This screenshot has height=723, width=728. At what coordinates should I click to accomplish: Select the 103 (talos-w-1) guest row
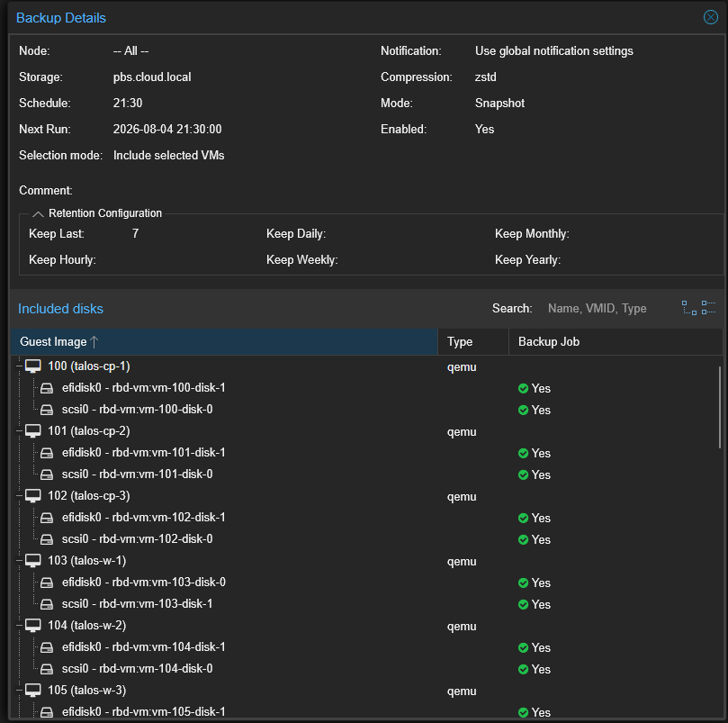click(367, 561)
